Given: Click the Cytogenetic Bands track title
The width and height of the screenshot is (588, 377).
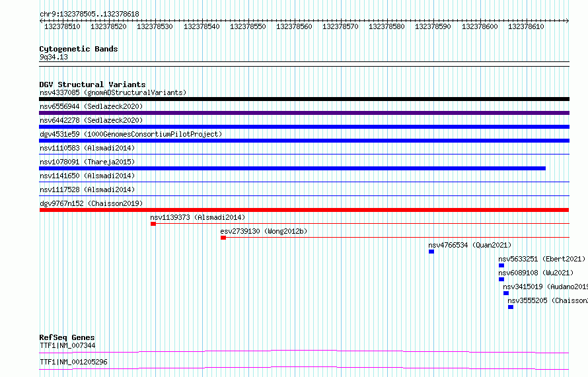Looking at the screenshot, I should pyautogui.click(x=79, y=49).
